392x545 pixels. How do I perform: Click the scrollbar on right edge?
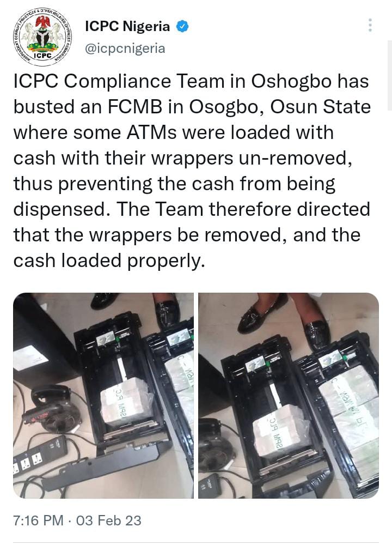pos(390,75)
